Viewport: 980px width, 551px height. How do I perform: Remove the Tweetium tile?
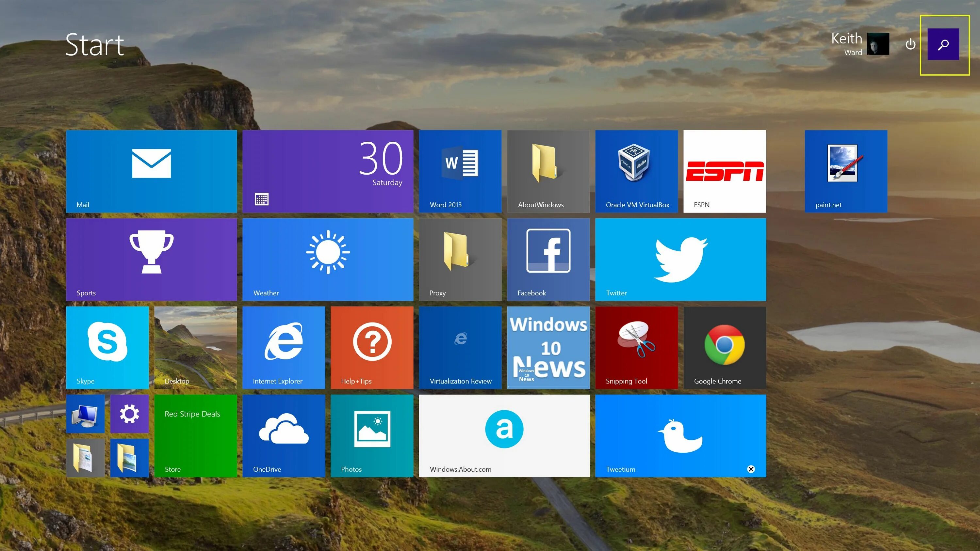click(751, 469)
